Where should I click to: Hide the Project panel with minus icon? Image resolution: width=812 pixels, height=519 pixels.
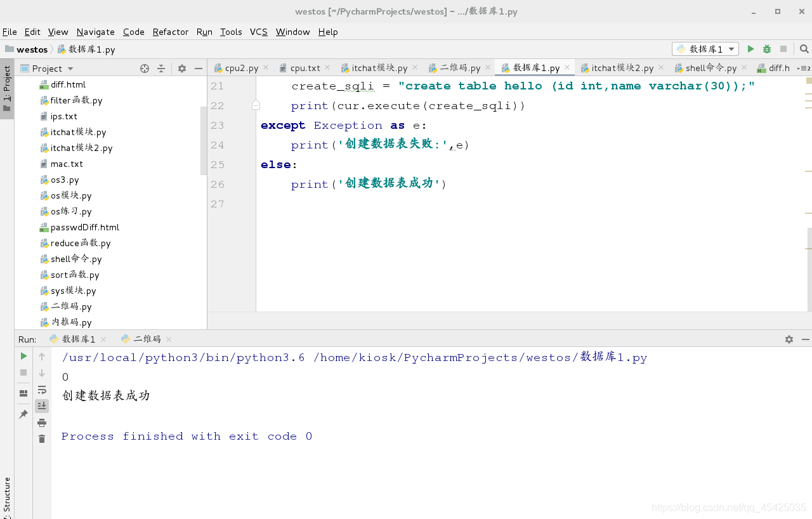click(199, 69)
